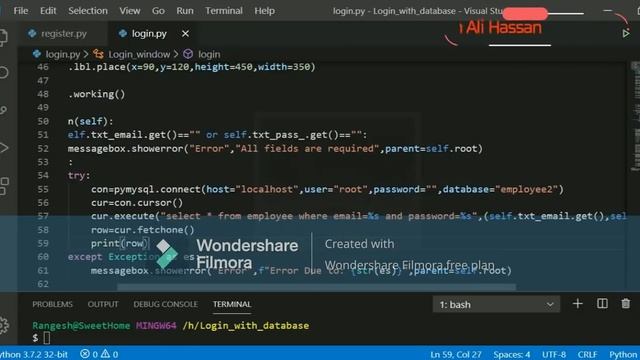640x360 pixels.
Task: Click 'row=cur.fetchone()' on line 58
Action: 142,230
